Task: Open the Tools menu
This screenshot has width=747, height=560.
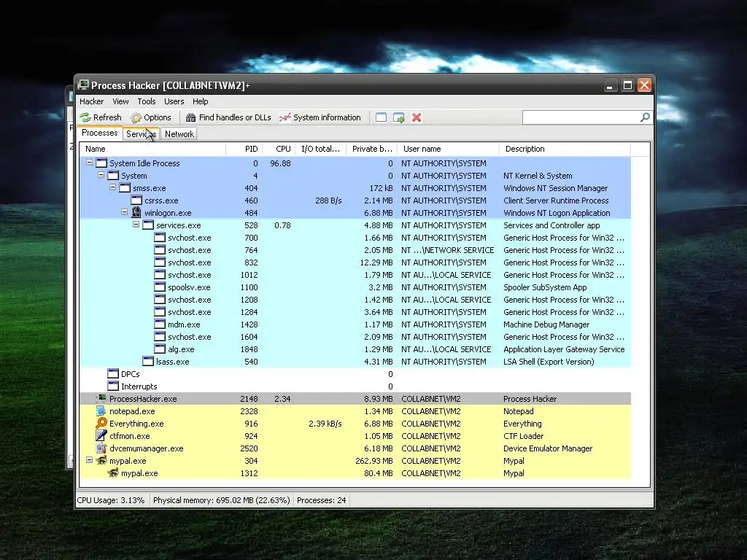Action: 146,101
